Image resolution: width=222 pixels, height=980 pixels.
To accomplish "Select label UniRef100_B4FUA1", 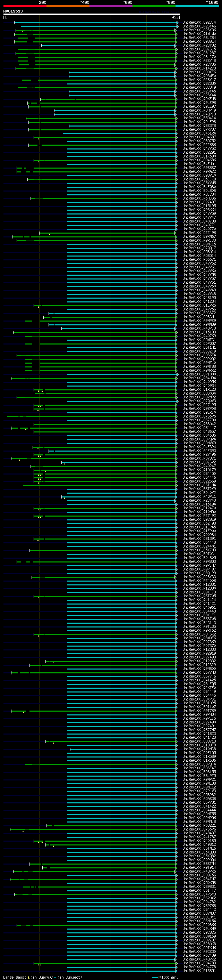I will 199,164.
